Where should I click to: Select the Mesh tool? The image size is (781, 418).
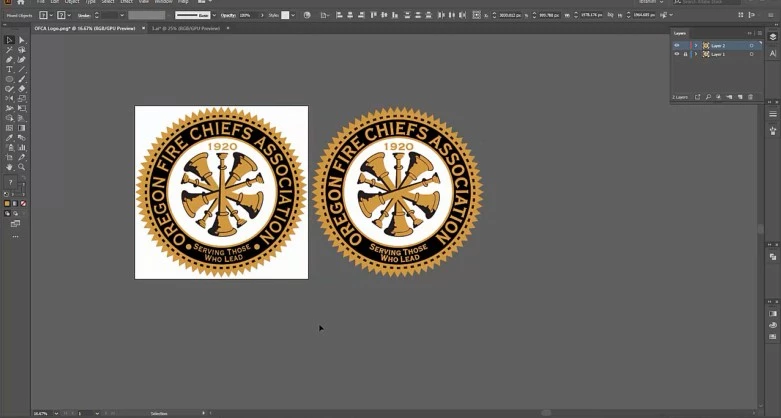pyautogui.click(x=9, y=128)
